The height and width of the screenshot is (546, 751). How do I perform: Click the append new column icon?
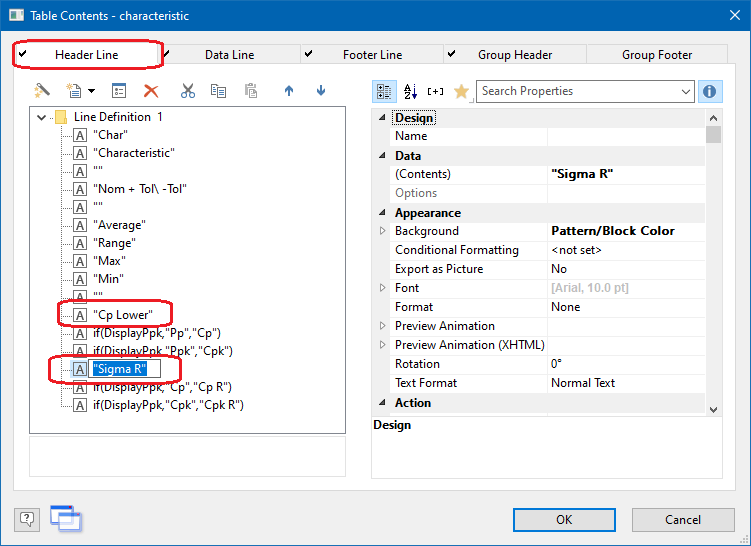(73, 90)
